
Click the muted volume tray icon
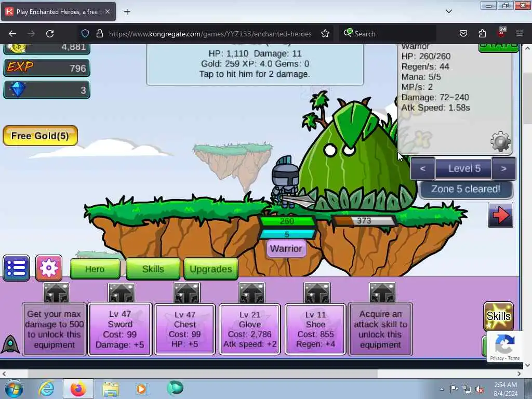480,389
